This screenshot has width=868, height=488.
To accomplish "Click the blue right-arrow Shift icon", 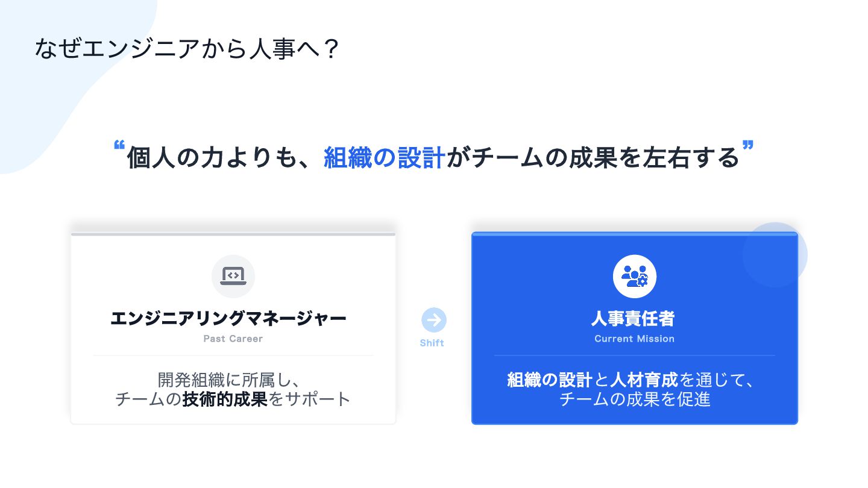I will tap(433, 320).
